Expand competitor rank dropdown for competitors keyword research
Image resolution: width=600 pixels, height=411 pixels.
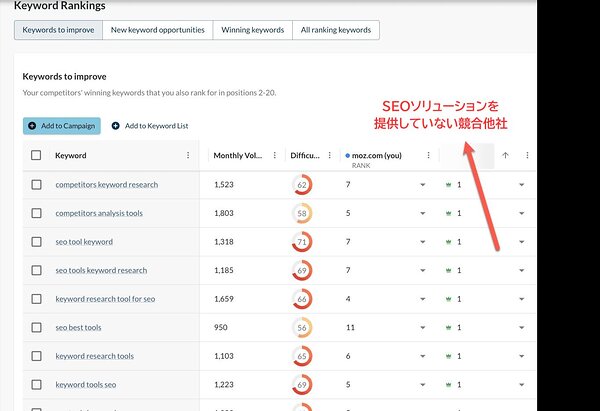tap(522, 185)
